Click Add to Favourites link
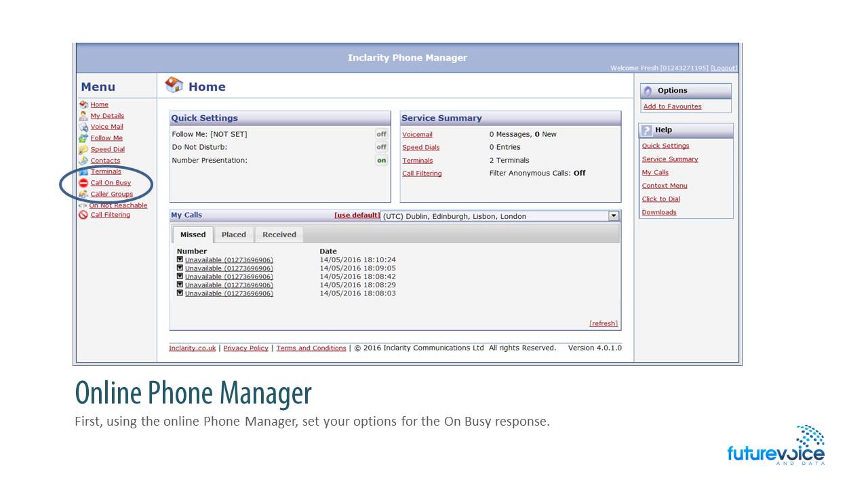 pyautogui.click(x=673, y=106)
